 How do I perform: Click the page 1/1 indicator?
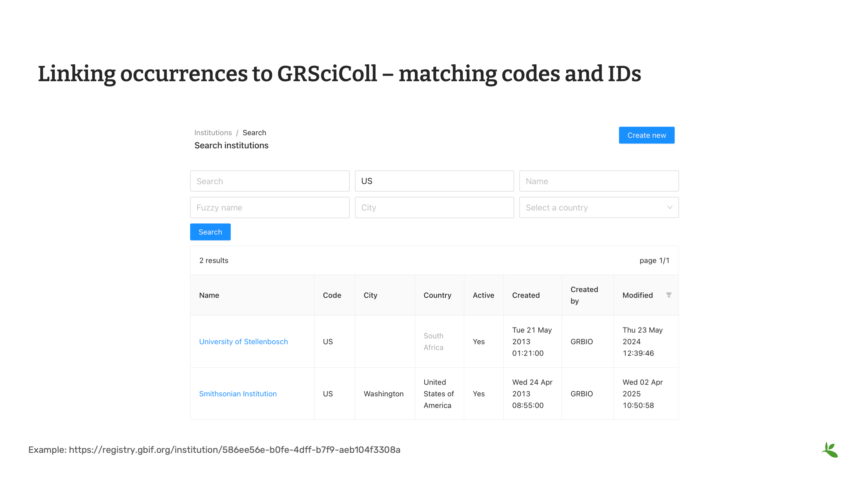click(x=654, y=260)
